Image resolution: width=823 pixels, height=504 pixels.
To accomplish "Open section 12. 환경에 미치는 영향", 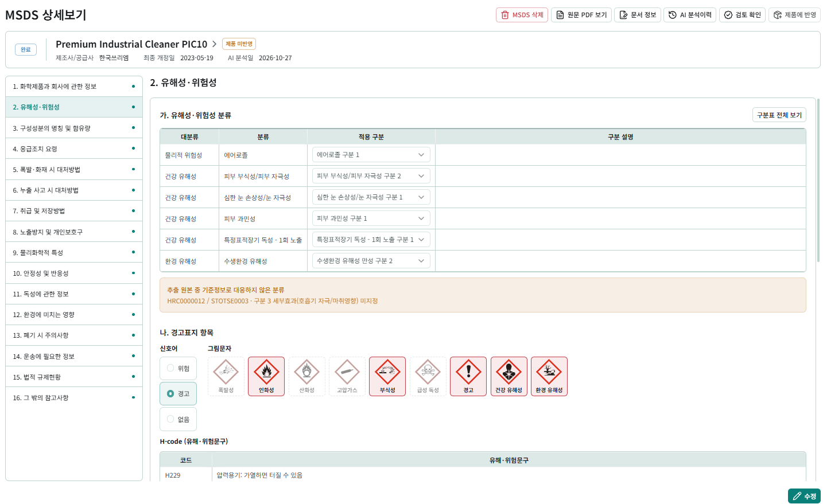I will click(74, 315).
